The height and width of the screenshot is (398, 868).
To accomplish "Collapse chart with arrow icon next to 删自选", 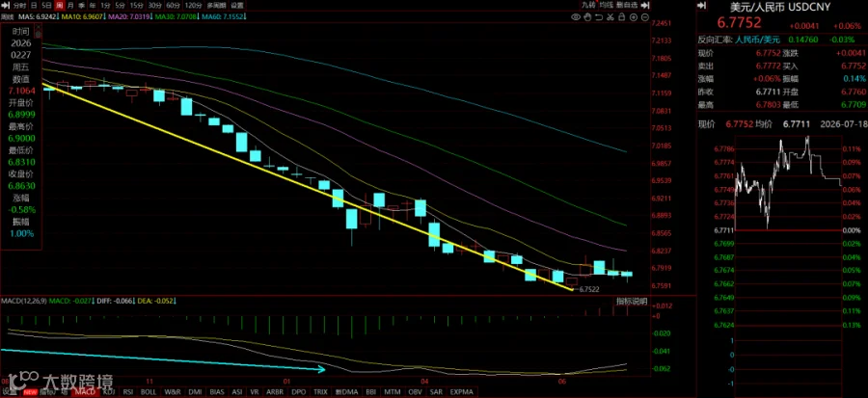I will pyautogui.click(x=645, y=5).
